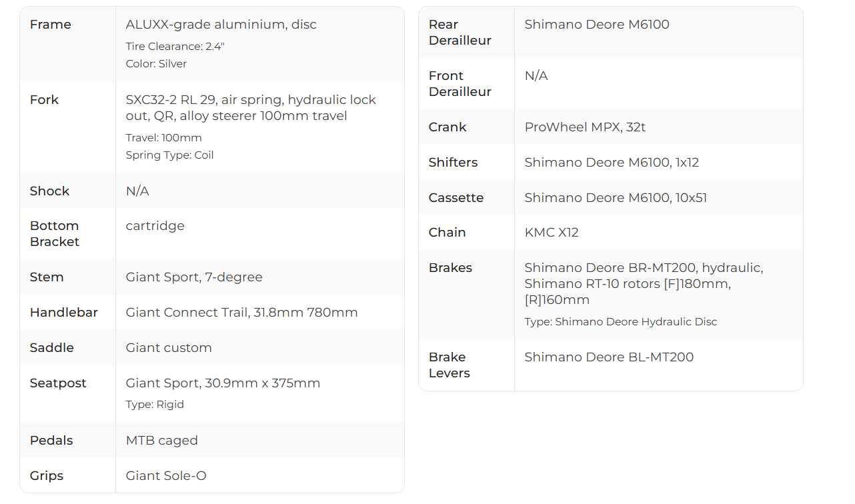Click the Giant Sport 7-degree stem value

click(194, 277)
